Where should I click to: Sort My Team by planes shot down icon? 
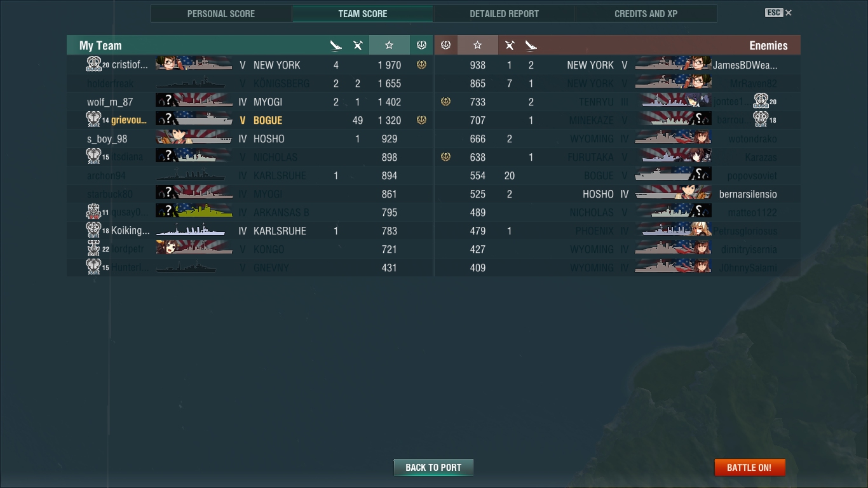coord(358,45)
